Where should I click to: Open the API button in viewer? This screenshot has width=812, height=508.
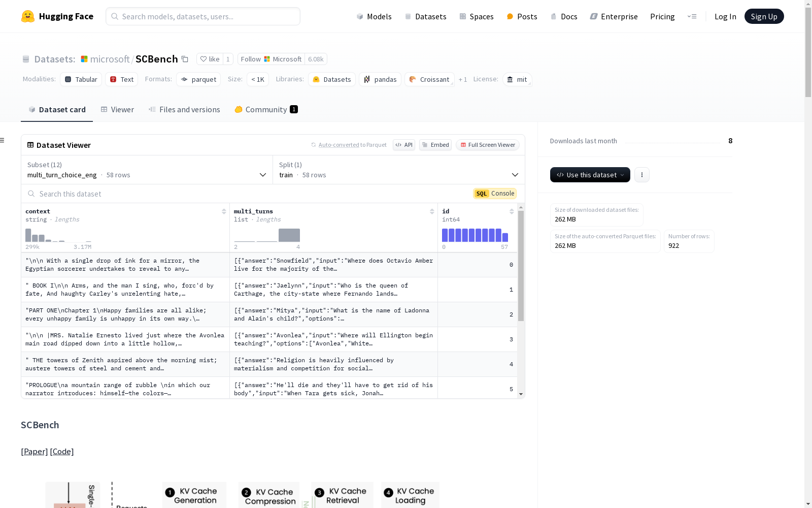pos(404,145)
